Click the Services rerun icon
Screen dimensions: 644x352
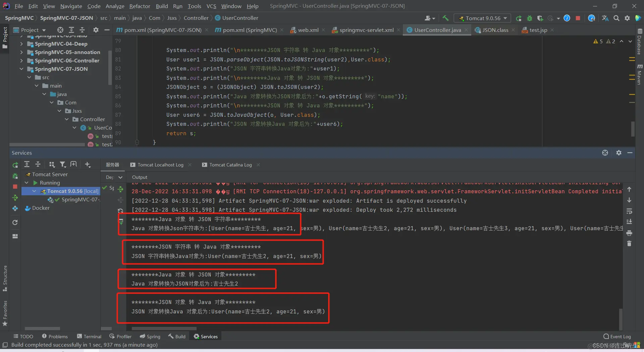(15, 165)
